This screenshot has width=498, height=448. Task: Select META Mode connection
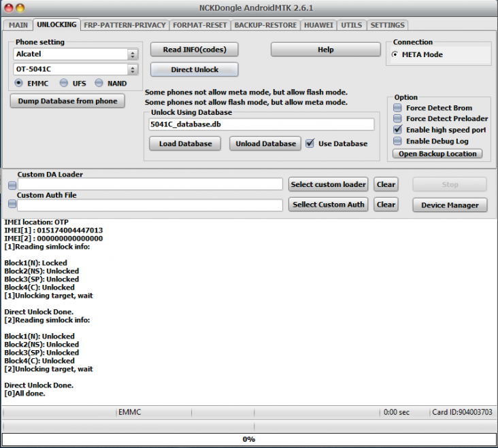click(x=395, y=54)
